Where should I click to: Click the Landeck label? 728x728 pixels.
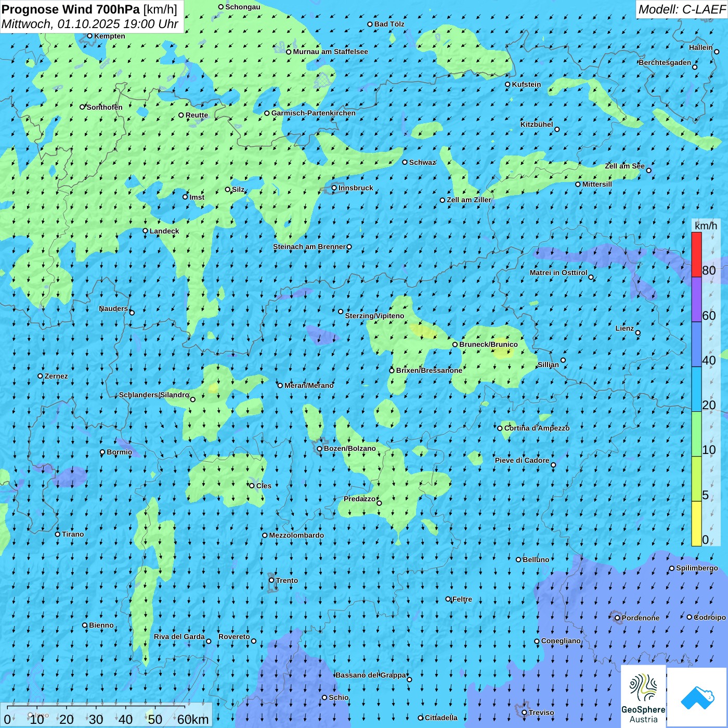click(x=164, y=231)
